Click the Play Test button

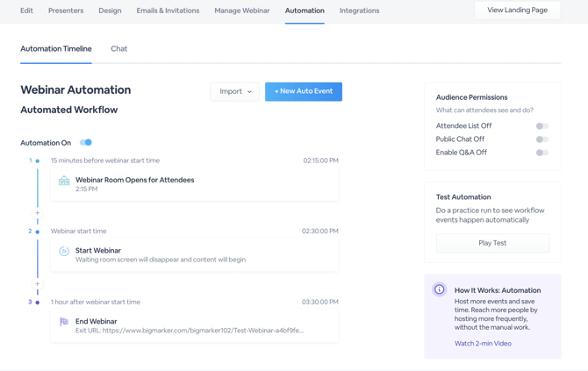(492, 243)
